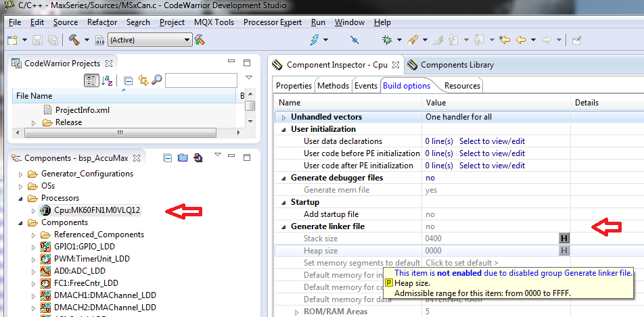Viewport: 644px width, 317px height.
Task: Click the Save toolbar icon
Action: tap(38, 40)
